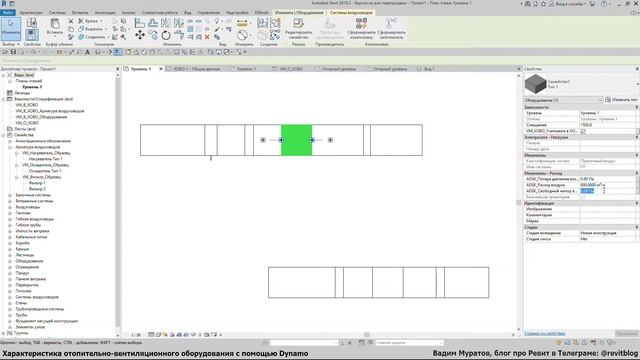Switch to the Управление ribbon tab

tap(208, 13)
